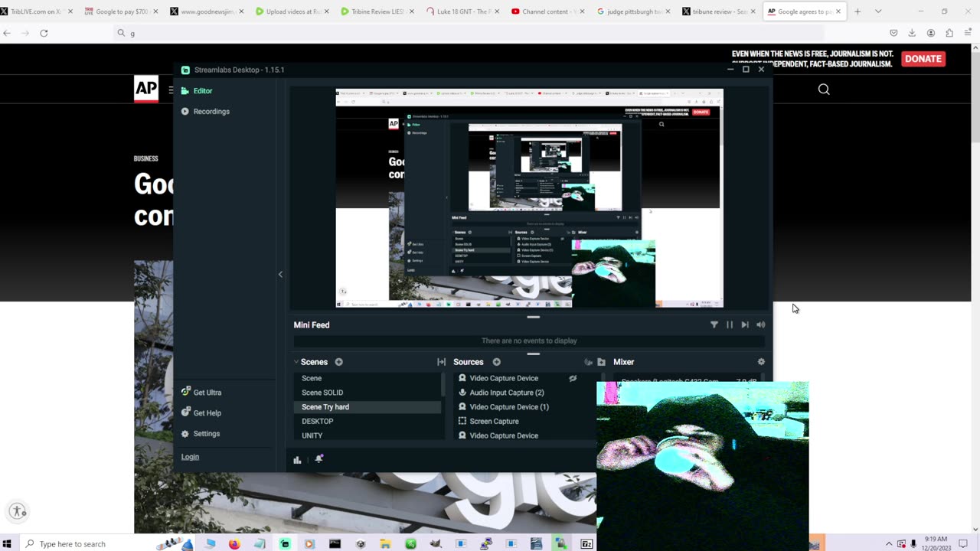The width and height of the screenshot is (980, 551).
Task: Add a new source with plus icon
Action: 496,362
